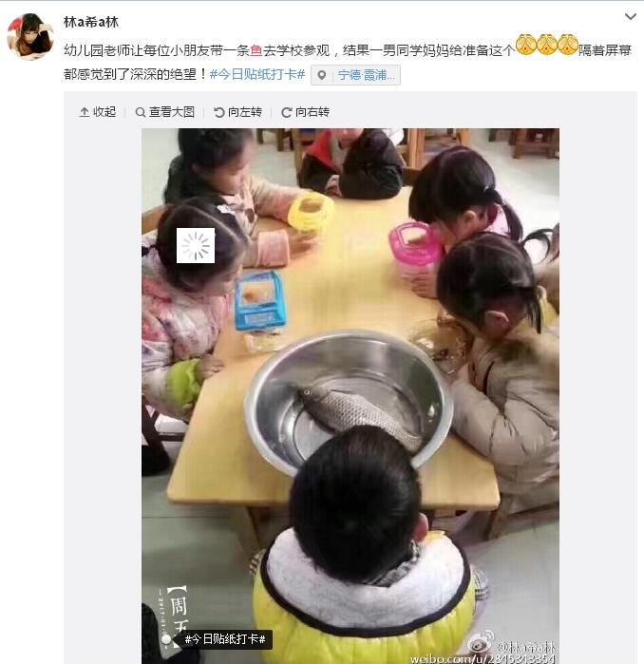The height and width of the screenshot is (664, 644).
Task: Click the upward arrow collapse icon
Action: pyautogui.click(x=85, y=112)
